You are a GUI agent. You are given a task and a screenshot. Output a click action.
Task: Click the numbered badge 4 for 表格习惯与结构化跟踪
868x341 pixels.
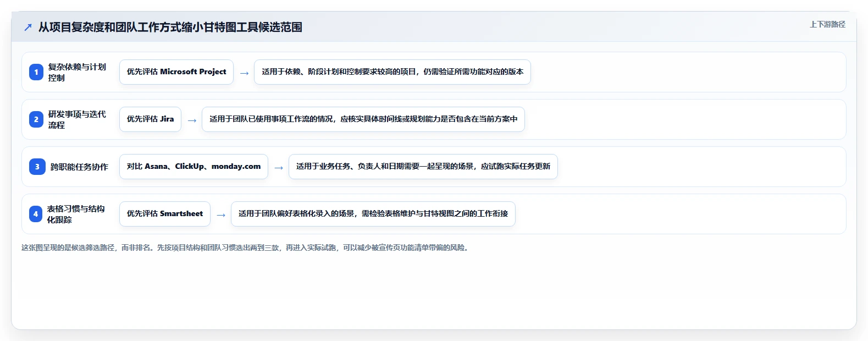(36, 214)
